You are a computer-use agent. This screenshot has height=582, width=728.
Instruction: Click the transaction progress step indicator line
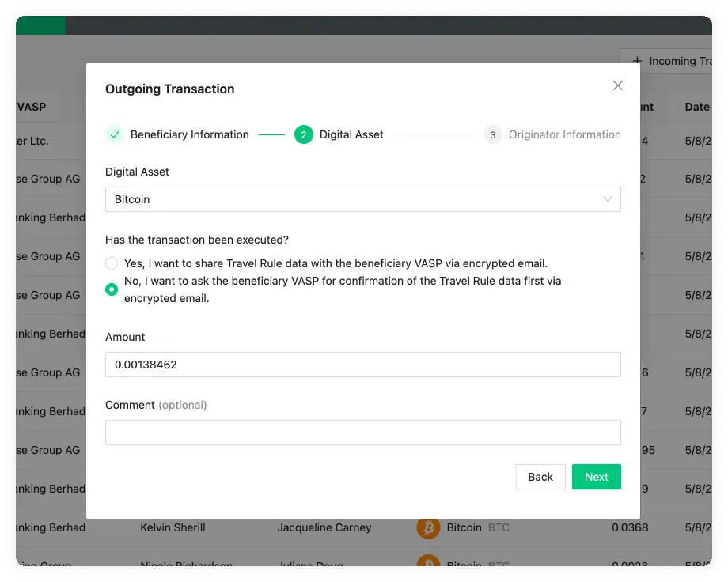272,134
